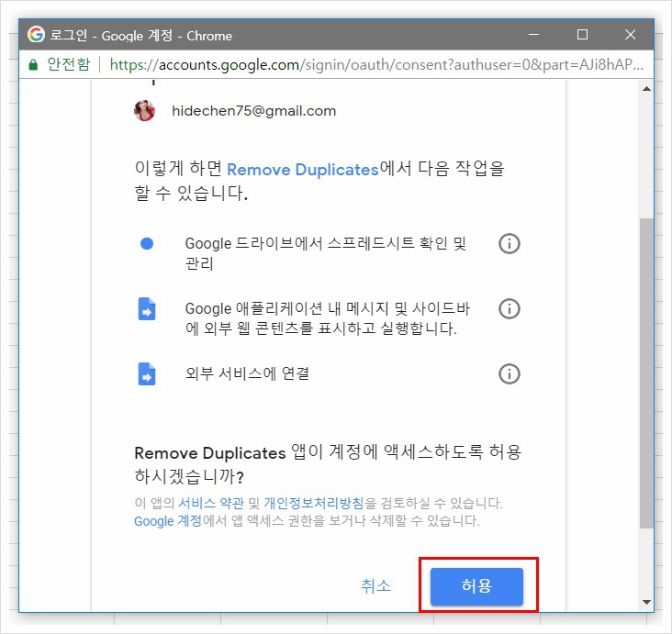The height and width of the screenshot is (634, 672).
Task: Open the 개인정보처리방침 privacy policy link
Action: tap(314, 503)
